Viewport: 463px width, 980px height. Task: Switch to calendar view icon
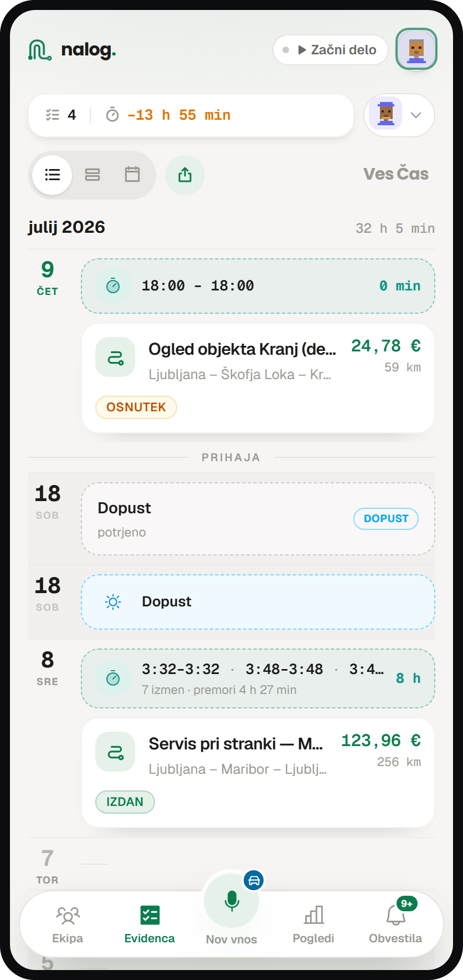pyautogui.click(x=132, y=175)
